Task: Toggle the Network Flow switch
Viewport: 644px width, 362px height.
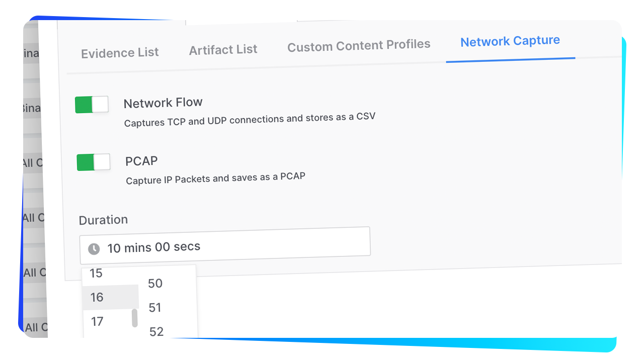Action: 92,105
